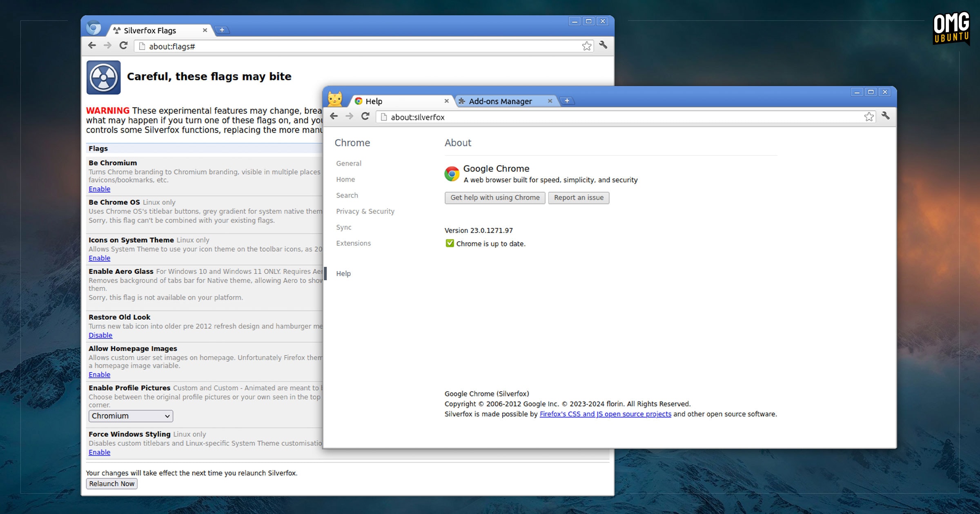Select Extensions in the Chrome sidebar

click(353, 243)
